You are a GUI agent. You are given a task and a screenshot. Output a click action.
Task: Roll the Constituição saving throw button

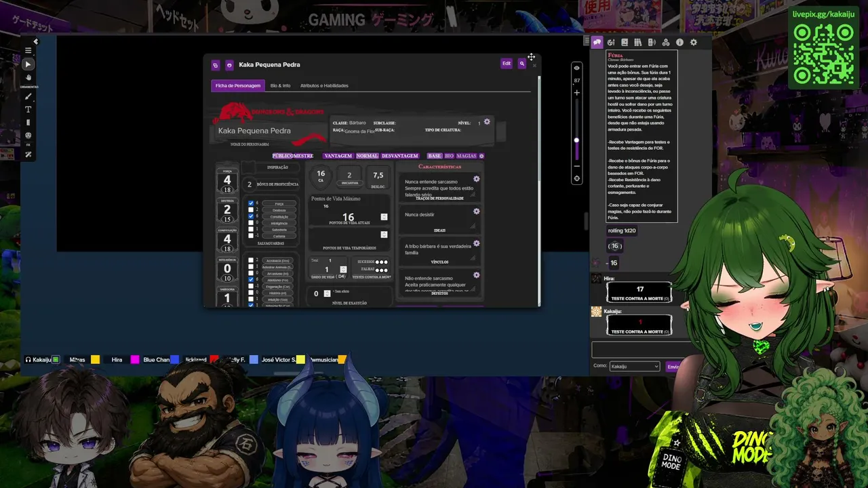pos(279,216)
